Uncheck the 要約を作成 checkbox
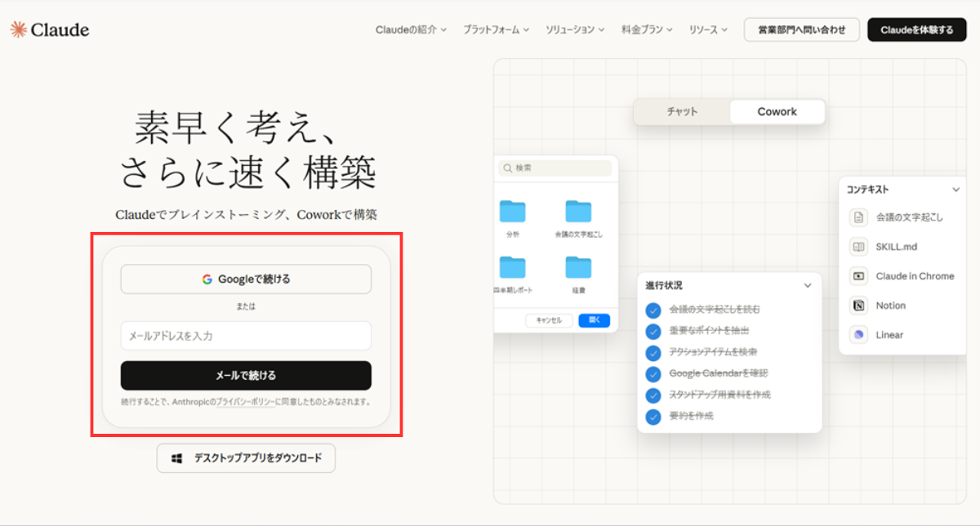Viewport: 980px width, 531px height. pos(653,416)
